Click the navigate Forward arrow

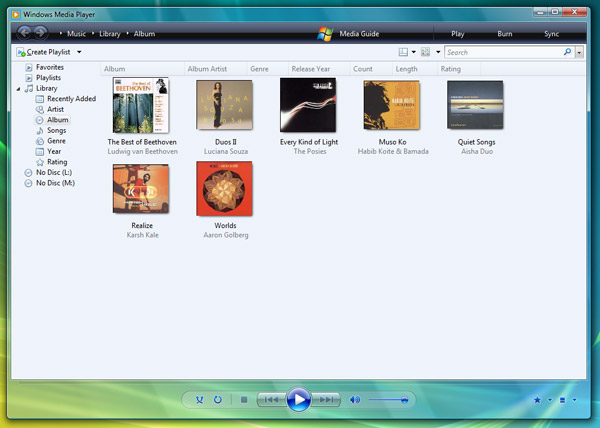[x=43, y=33]
